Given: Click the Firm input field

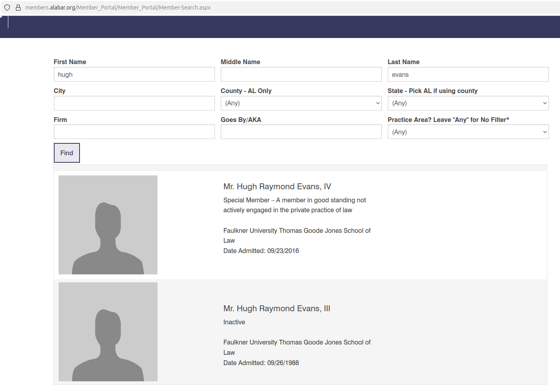Looking at the screenshot, I should [134, 132].
